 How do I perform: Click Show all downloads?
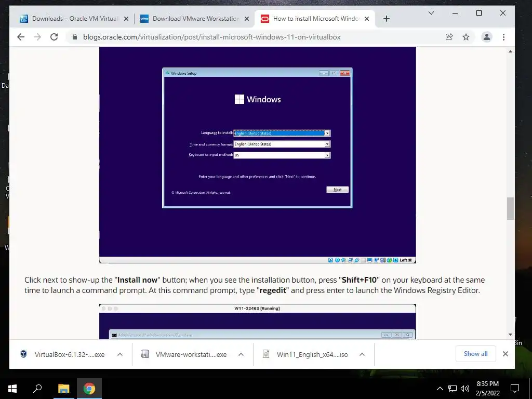476,354
